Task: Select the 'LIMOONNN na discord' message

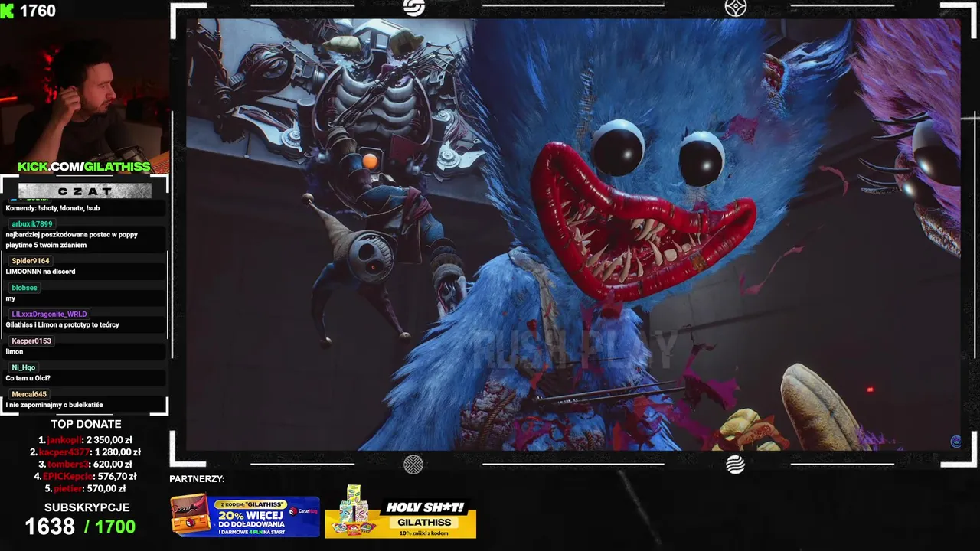Action: click(41, 272)
